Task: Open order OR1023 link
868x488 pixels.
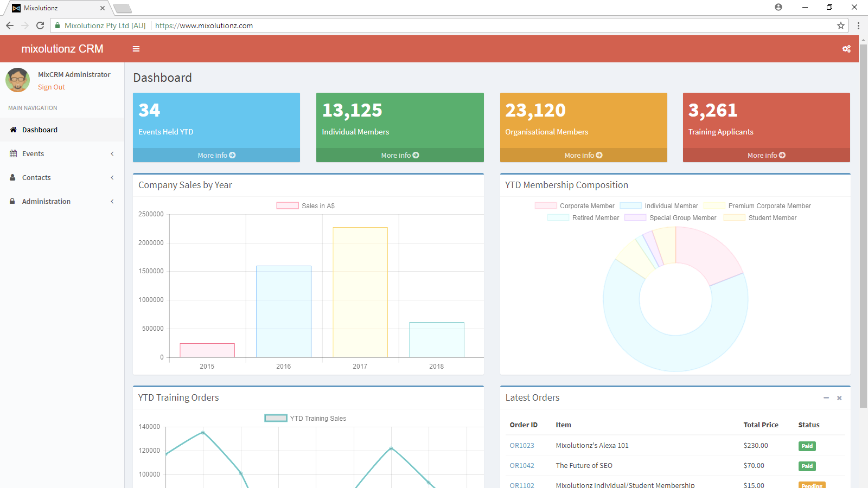Action: point(522,446)
